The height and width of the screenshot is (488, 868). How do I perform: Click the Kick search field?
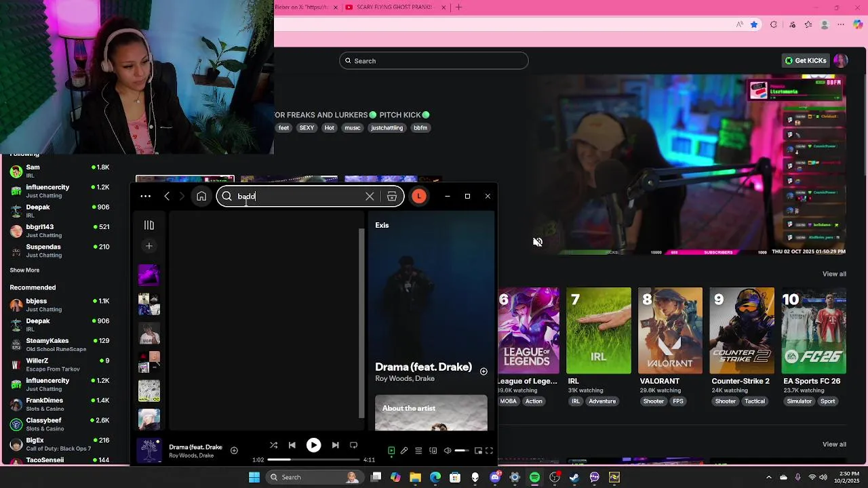(x=434, y=61)
